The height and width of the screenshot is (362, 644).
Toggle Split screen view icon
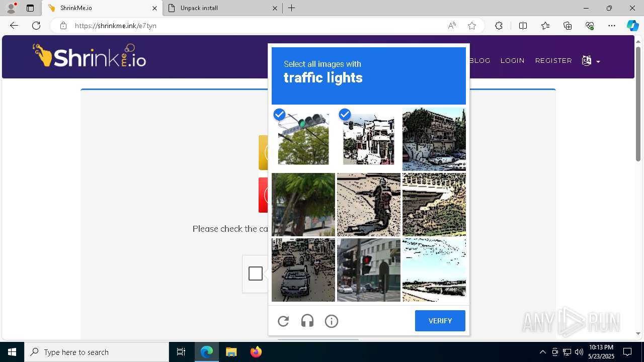pos(523,26)
